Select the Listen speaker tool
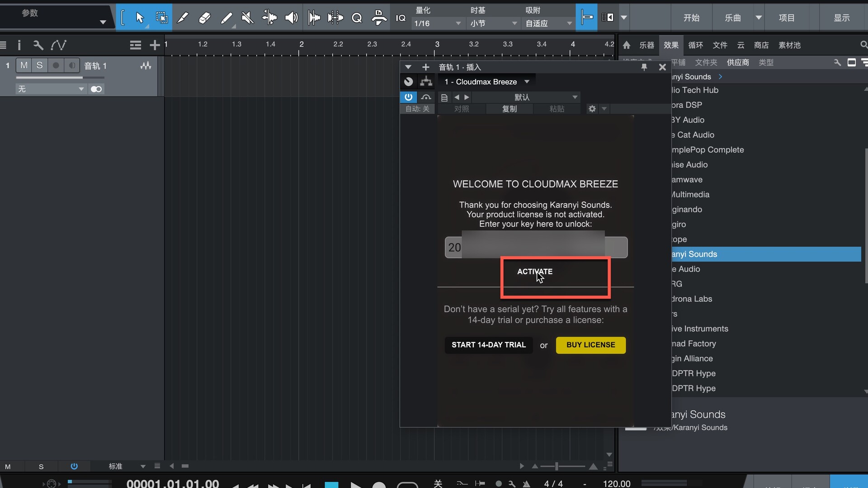 [291, 18]
